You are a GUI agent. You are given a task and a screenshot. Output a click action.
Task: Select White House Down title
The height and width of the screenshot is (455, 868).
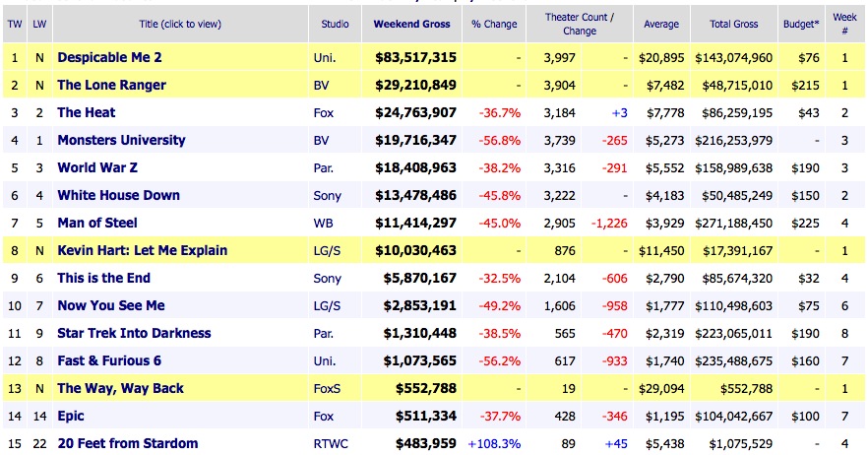click(118, 195)
